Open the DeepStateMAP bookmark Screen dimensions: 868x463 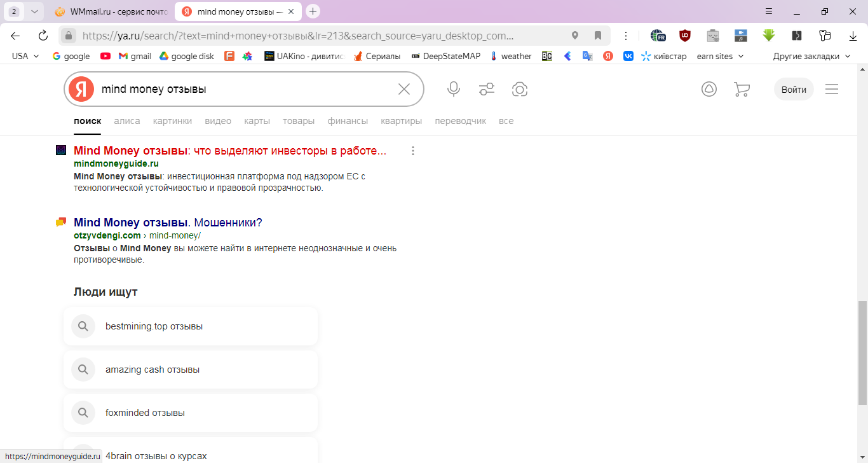[x=446, y=56]
